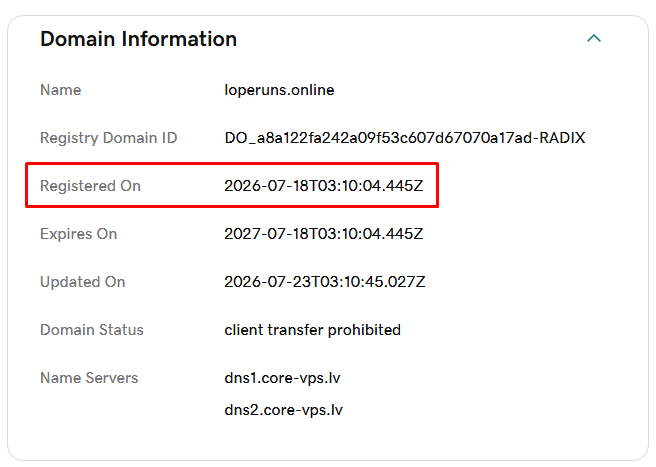The image size is (656, 467).
Task: Click name server dns1.core-vps.lv
Action: [x=282, y=378]
